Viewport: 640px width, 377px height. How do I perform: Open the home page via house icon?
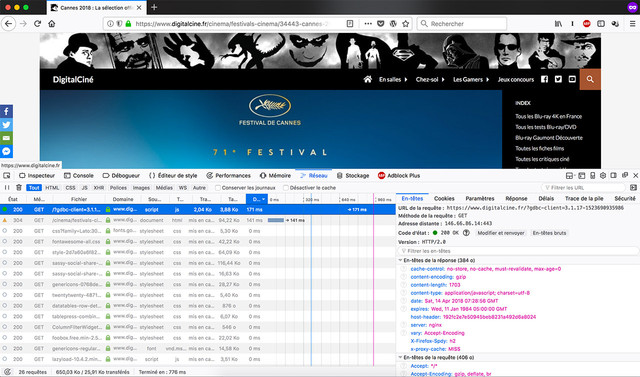(x=51, y=24)
